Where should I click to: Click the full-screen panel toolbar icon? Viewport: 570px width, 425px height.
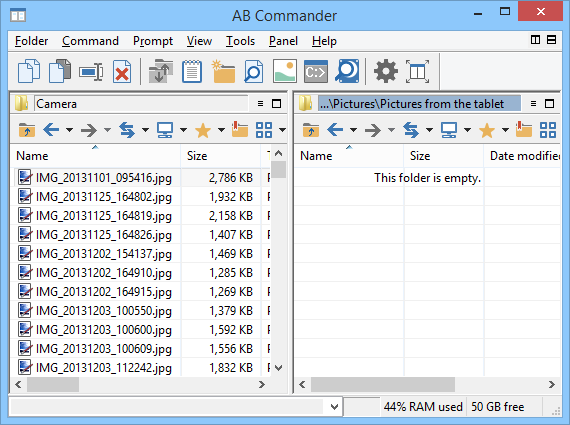(x=417, y=72)
